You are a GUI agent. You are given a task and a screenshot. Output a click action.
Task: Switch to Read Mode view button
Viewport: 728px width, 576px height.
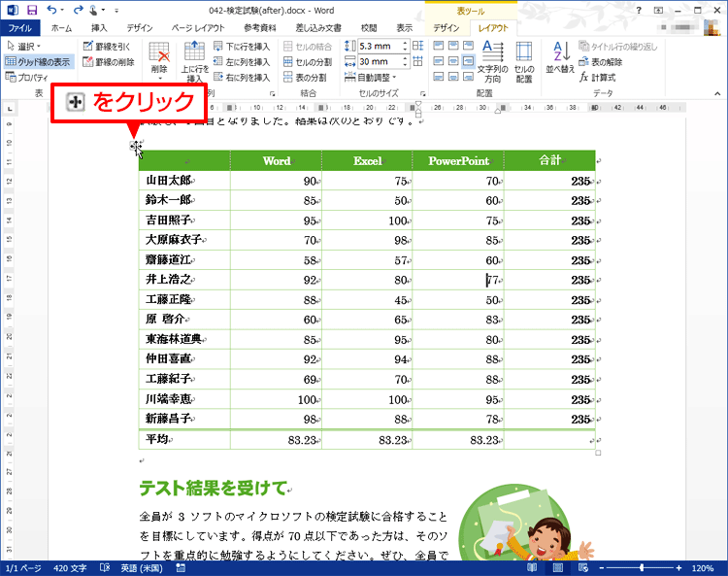(x=532, y=567)
